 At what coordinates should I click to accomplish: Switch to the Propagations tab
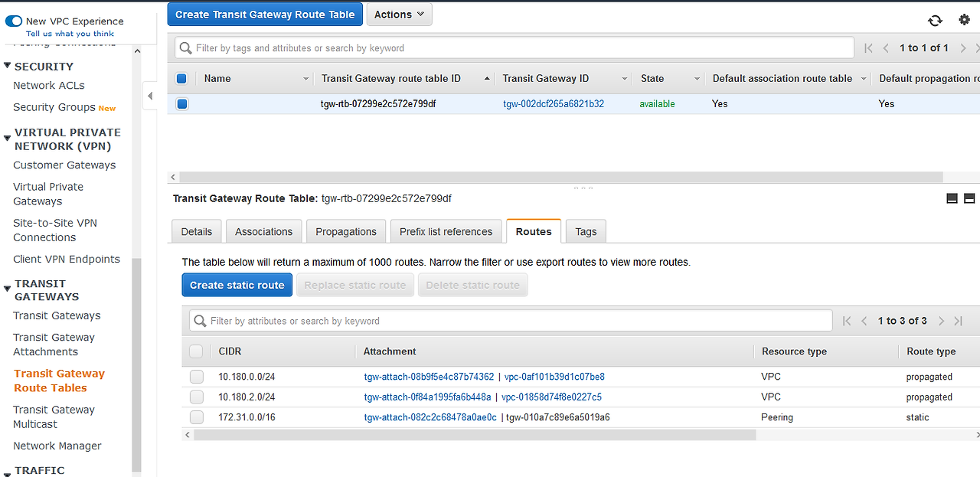pos(346,231)
